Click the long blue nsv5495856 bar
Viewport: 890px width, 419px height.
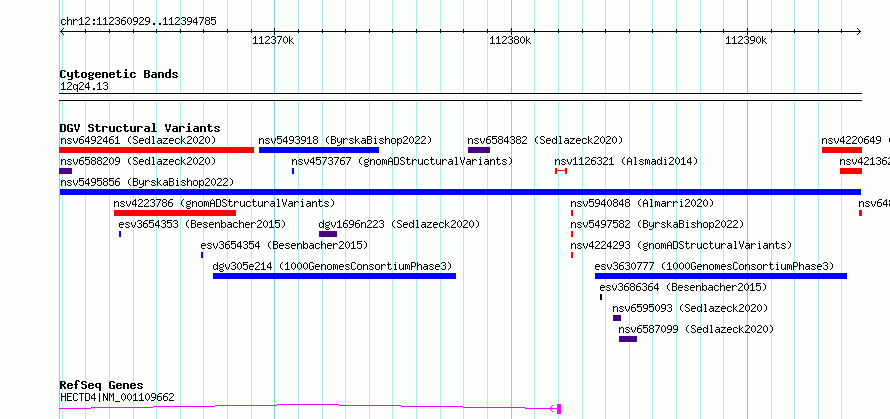[x=460, y=192]
